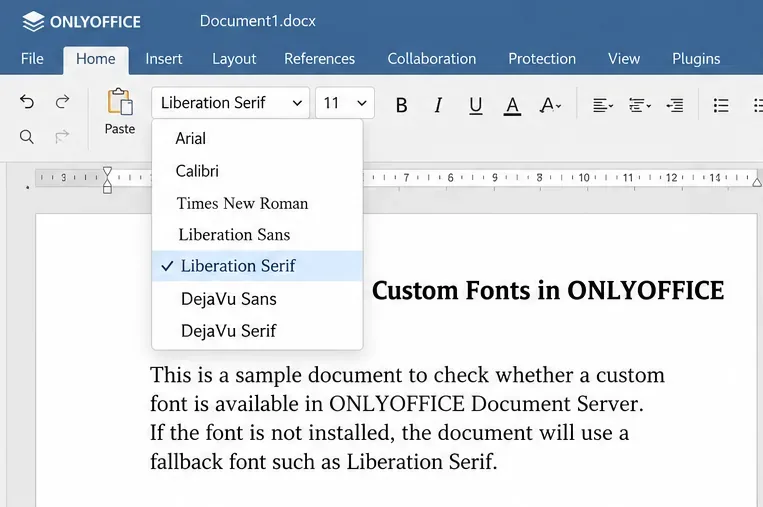Click the Document1.docx title
This screenshot has width=763, height=507.
257,21
